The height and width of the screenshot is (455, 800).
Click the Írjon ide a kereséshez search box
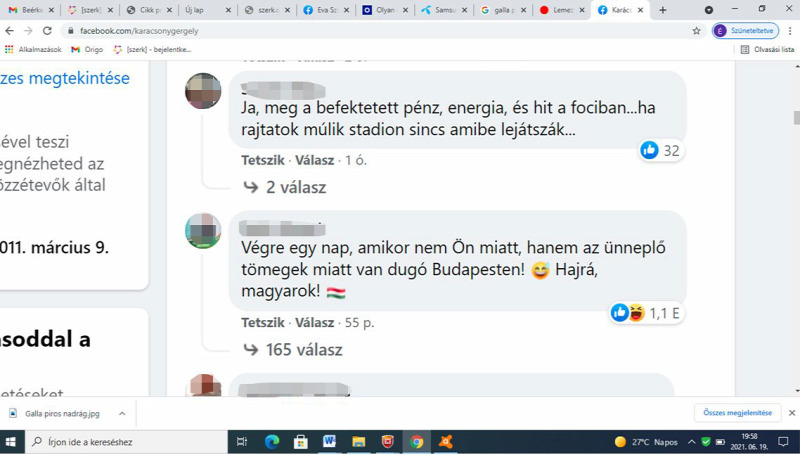[x=126, y=442]
